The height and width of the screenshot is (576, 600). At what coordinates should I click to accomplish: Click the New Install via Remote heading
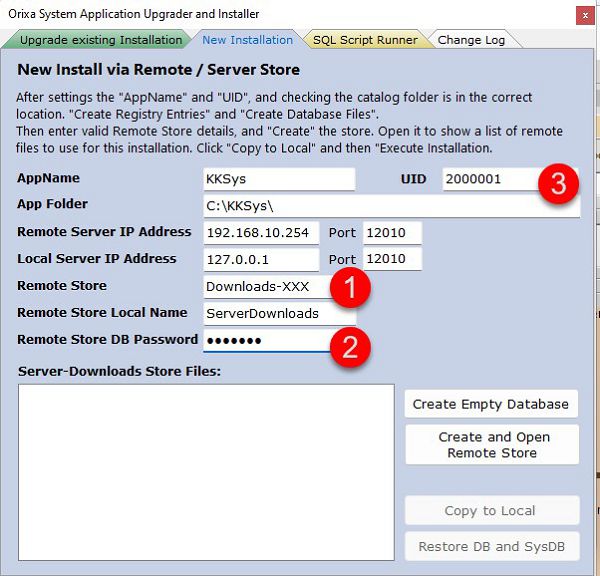point(158,70)
